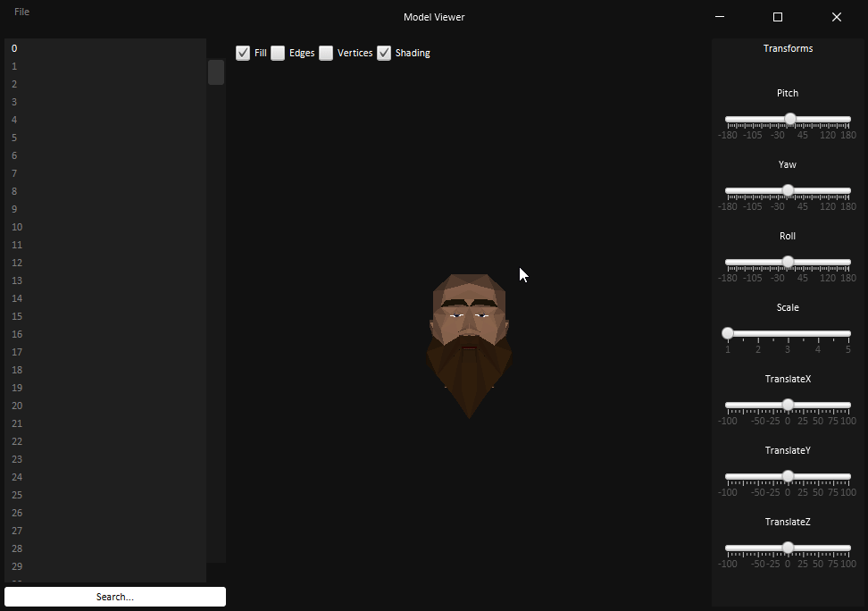Open the File menu
The height and width of the screenshot is (611, 868).
[x=21, y=12]
